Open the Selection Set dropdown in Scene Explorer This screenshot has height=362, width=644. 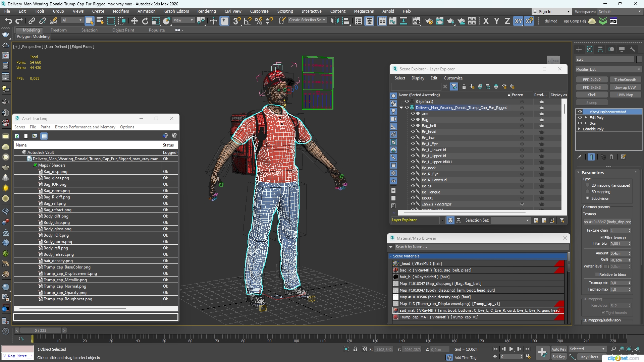pyautogui.click(x=510, y=220)
